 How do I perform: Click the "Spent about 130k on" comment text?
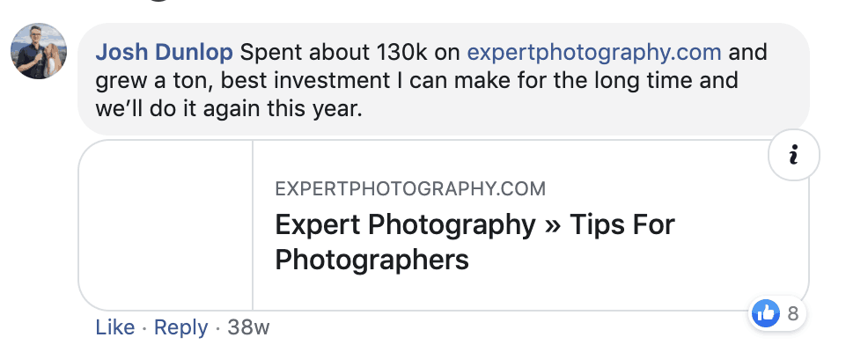point(350,52)
